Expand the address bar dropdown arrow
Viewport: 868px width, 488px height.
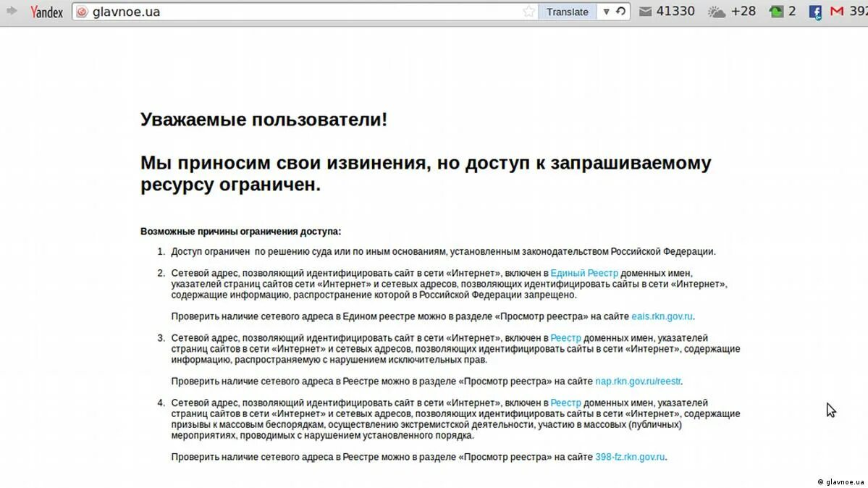[x=606, y=12]
